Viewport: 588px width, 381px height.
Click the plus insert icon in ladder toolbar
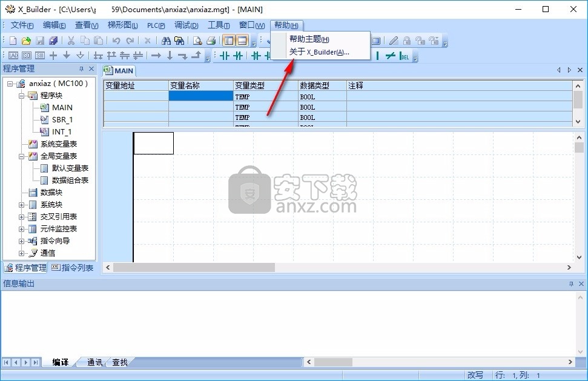click(53, 56)
